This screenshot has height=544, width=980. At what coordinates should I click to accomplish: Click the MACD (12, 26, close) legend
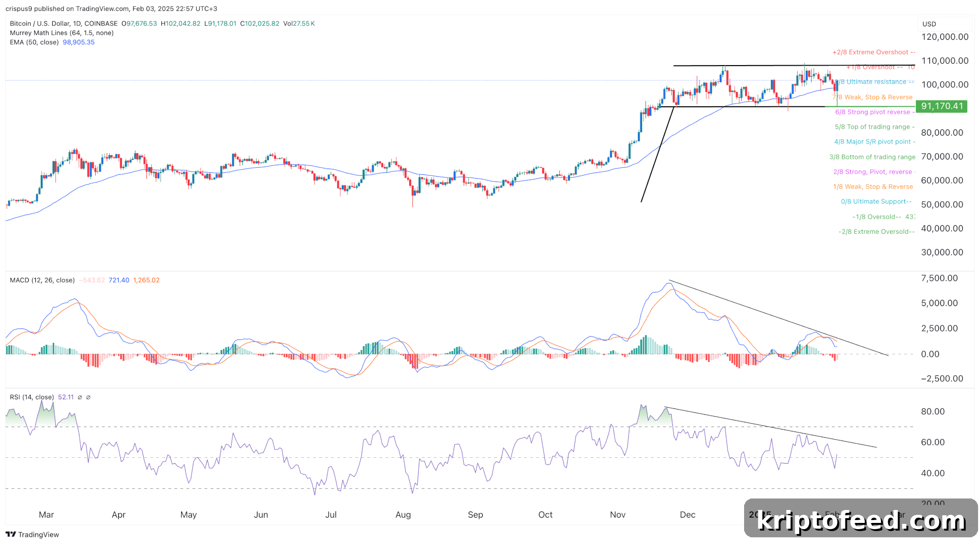(x=42, y=280)
